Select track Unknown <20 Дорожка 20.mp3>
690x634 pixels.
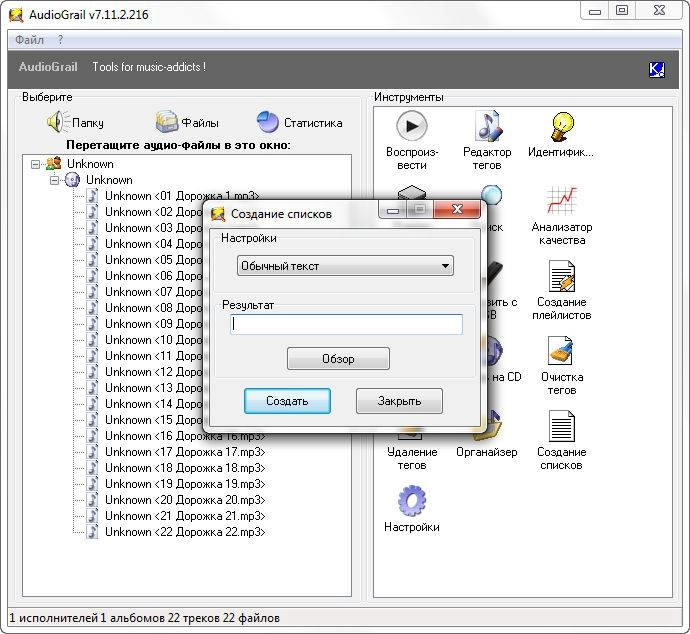185,500
